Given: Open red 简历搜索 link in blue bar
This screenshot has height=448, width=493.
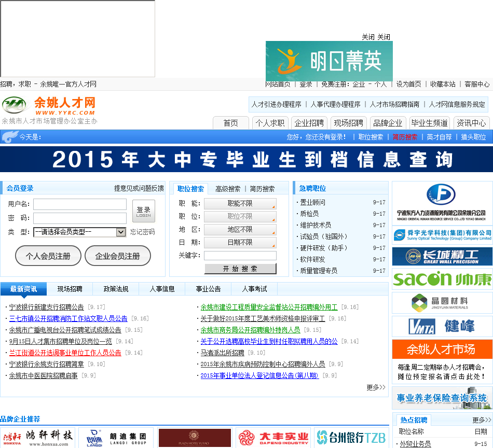Looking at the screenshot, I should [405, 137].
